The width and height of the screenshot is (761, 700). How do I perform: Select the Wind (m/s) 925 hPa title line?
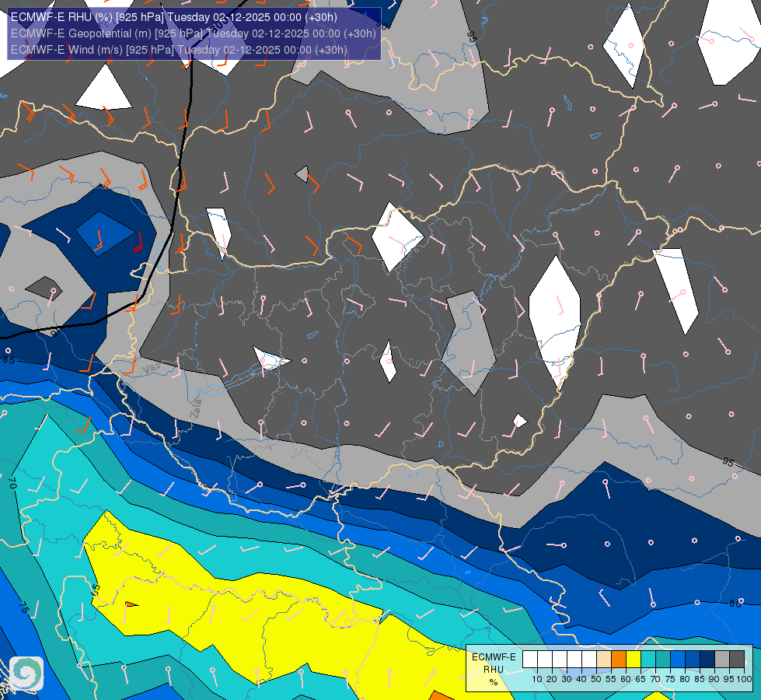click(179, 50)
